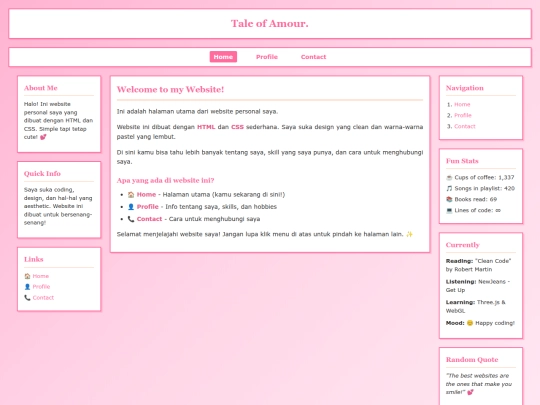Click the Random Quote card heading
The image size is (540, 405).
click(x=472, y=360)
